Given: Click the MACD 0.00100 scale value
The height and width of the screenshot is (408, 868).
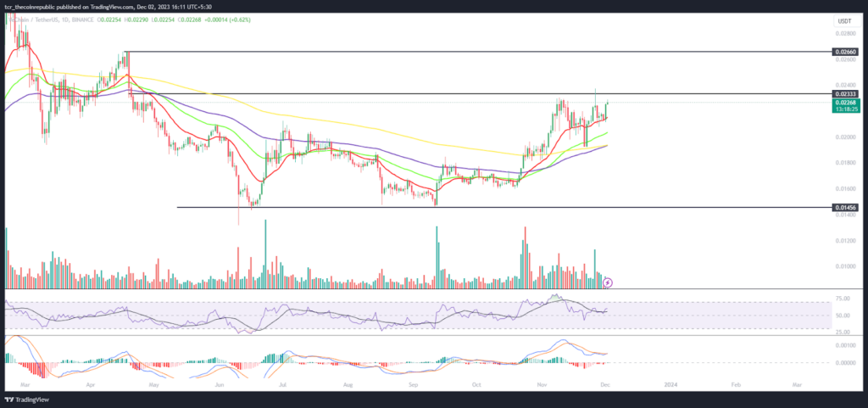Looking at the screenshot, I should point(845,345).
